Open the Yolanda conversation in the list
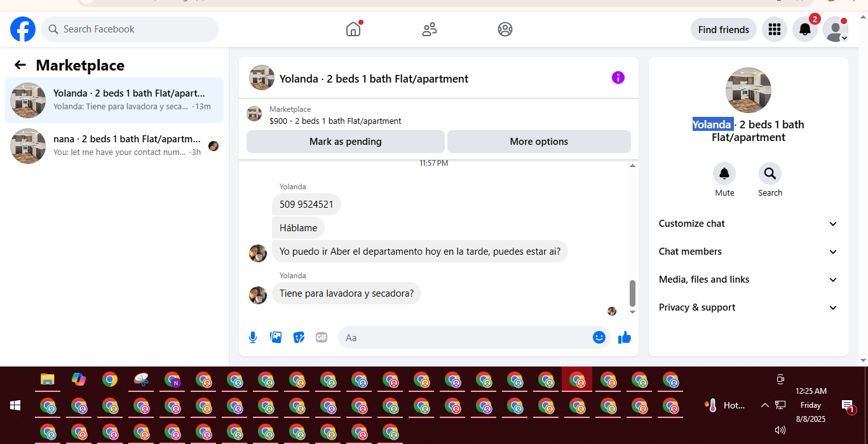The image size is (868, 444). pyautogui.click(x=114, y=100)
